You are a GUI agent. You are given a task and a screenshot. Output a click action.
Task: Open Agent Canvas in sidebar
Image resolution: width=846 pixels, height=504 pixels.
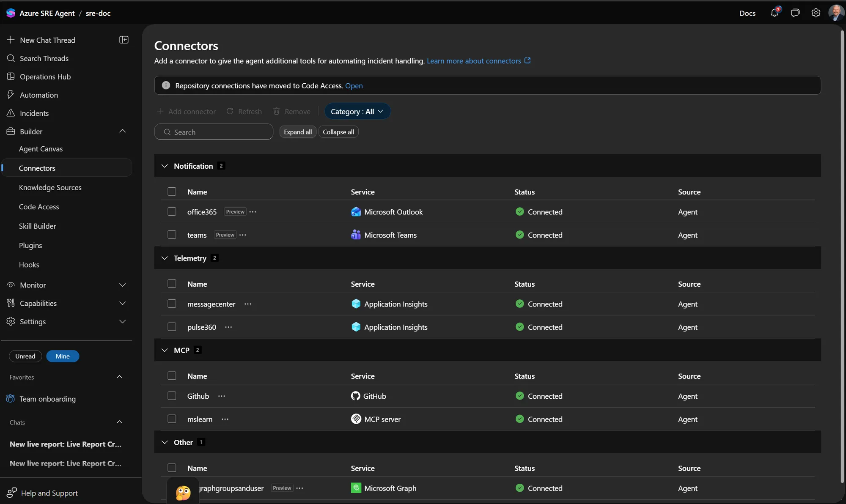point(41,149)
